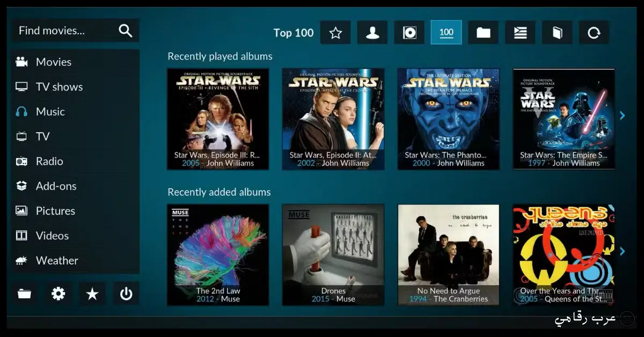This screenshot has height=337, width=644.
Task: Switch to the Top 100 view
Action: (446, 32)
